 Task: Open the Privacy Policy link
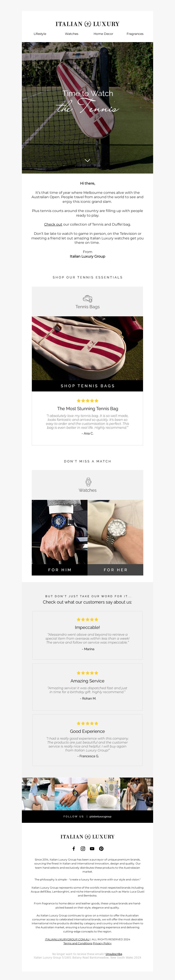tap(102, 943)
